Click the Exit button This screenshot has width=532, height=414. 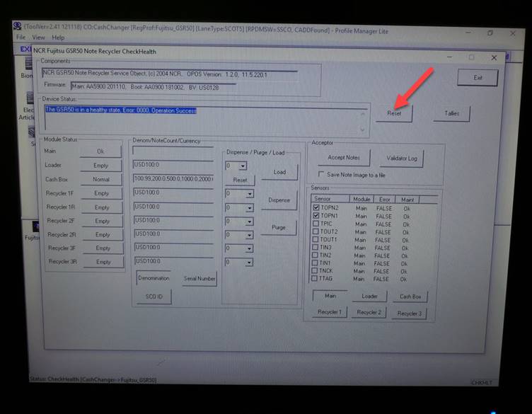(x=478, y=78)
